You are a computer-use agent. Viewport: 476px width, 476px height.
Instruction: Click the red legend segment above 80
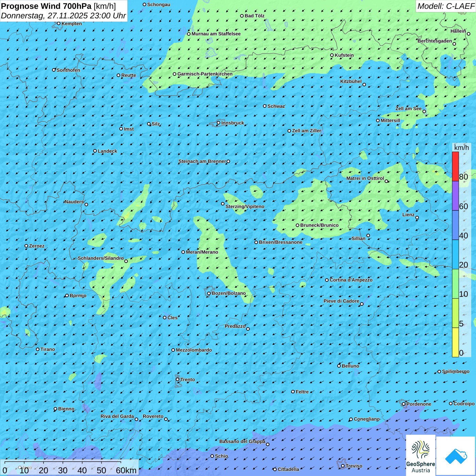[x=455, y=166]
